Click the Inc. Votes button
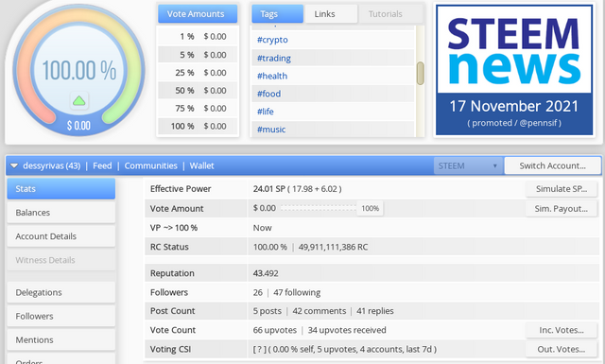The height and width of the screenshot is (364, 605). (561, 330)
